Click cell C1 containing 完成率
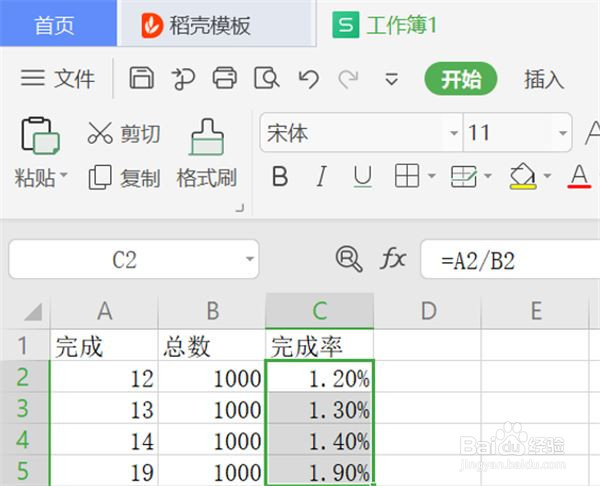 [x=320, y=345]
